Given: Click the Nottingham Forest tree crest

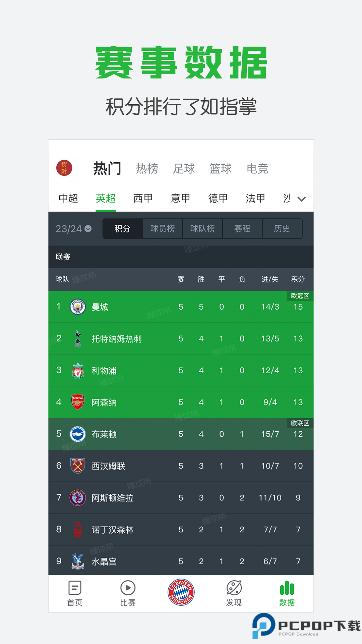Looking at the screenshot, I should click(x=77, y=529).
